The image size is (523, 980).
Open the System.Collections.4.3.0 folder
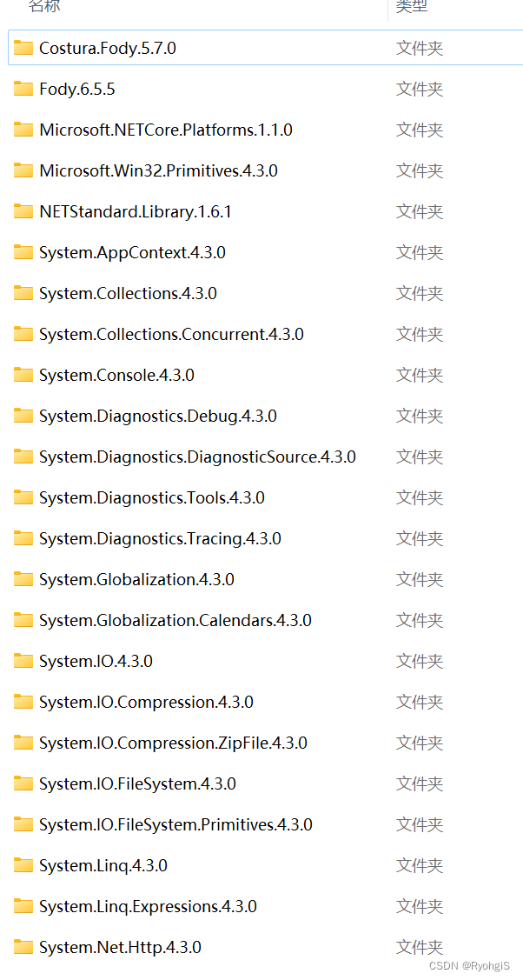pyautogui.click(x=122, y=293)
